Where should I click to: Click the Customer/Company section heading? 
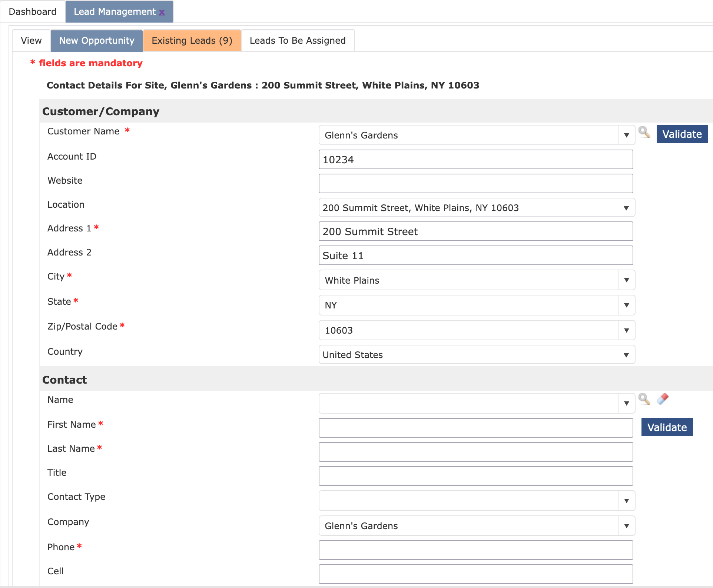tap(101, 111)
